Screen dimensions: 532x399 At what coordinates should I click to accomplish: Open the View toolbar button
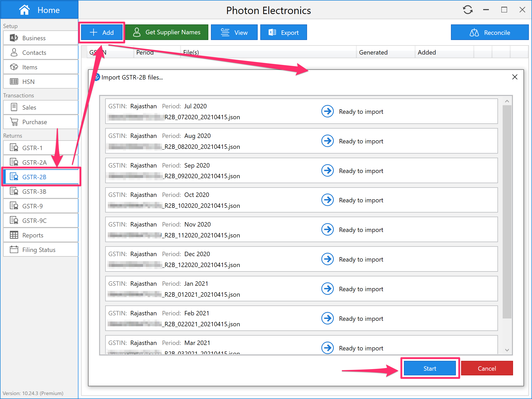pos(234,32)
